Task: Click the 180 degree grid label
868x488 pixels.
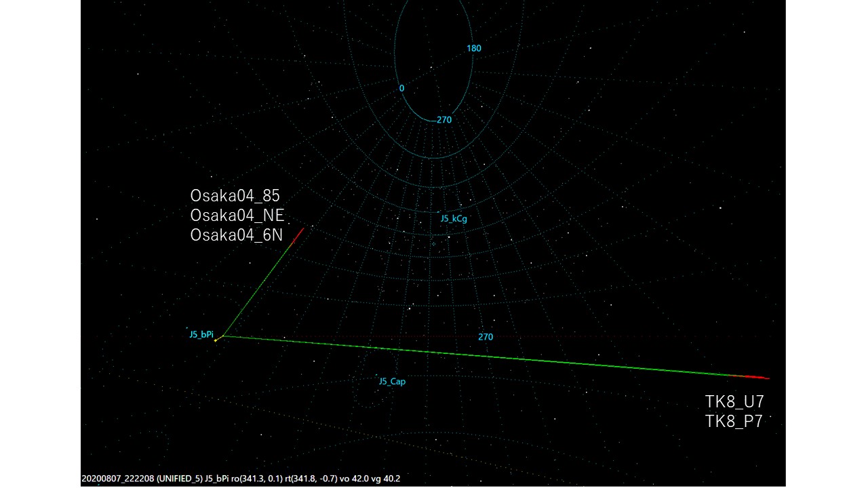Action: (x=473, y=48)
